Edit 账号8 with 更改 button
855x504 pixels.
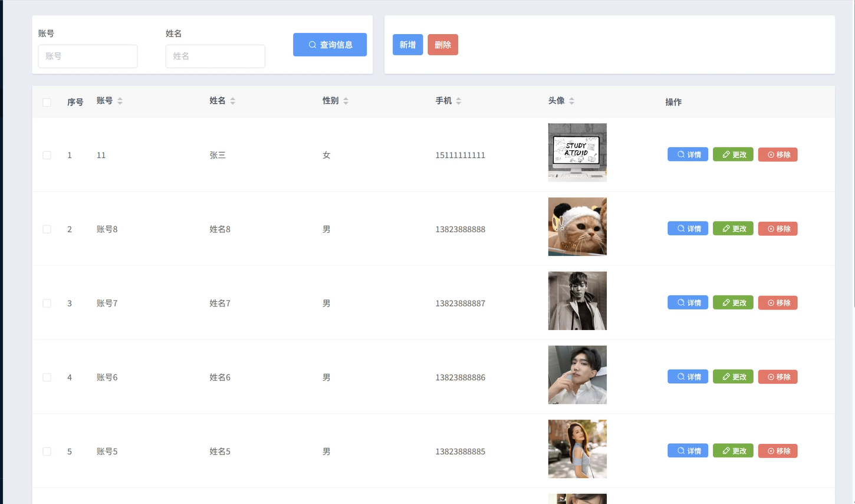coord(733,229)
